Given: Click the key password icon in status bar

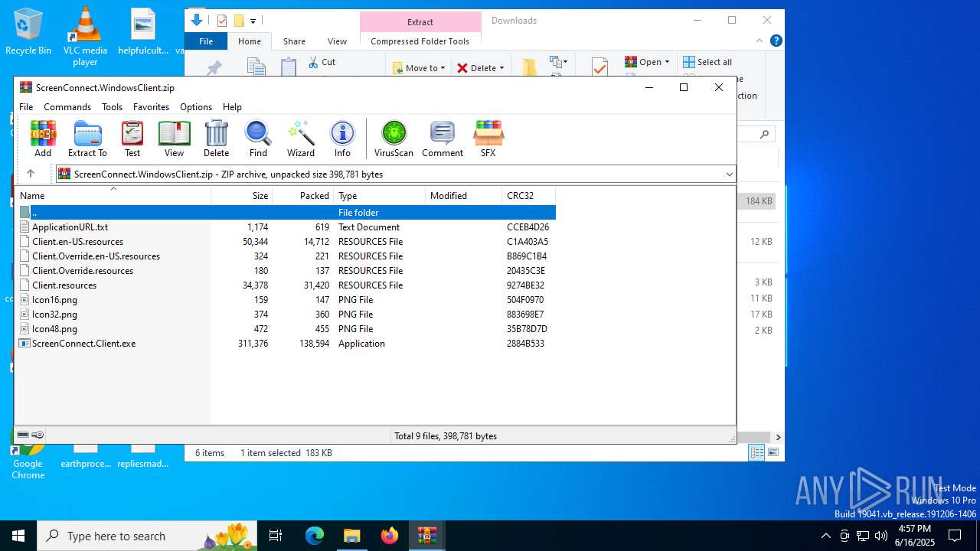Looking at the screenshot, I should tap(38, 435).
